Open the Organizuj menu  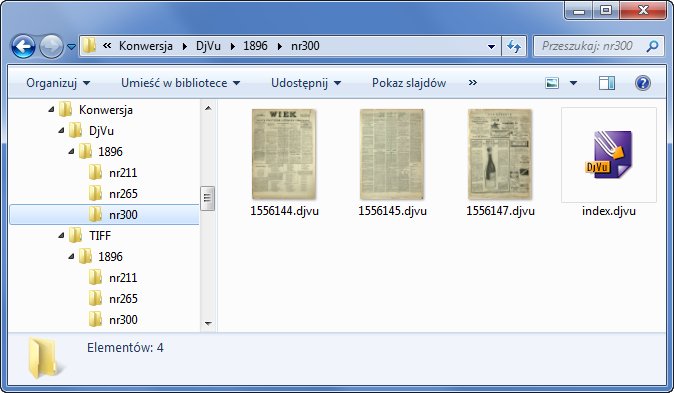pyautogui.click(x=58, y=83)
